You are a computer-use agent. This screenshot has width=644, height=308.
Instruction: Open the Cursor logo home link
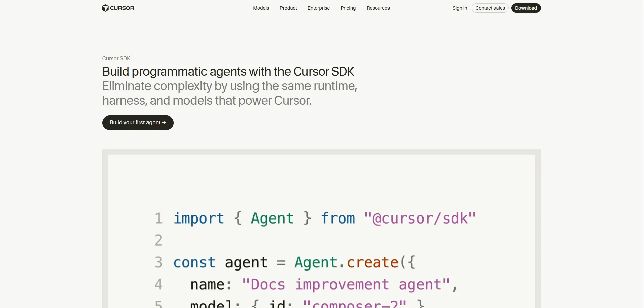pos(118,8)
